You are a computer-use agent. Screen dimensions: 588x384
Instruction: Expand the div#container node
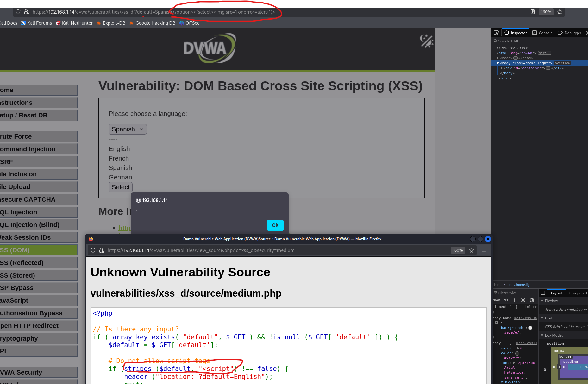[x=501, y=68]
